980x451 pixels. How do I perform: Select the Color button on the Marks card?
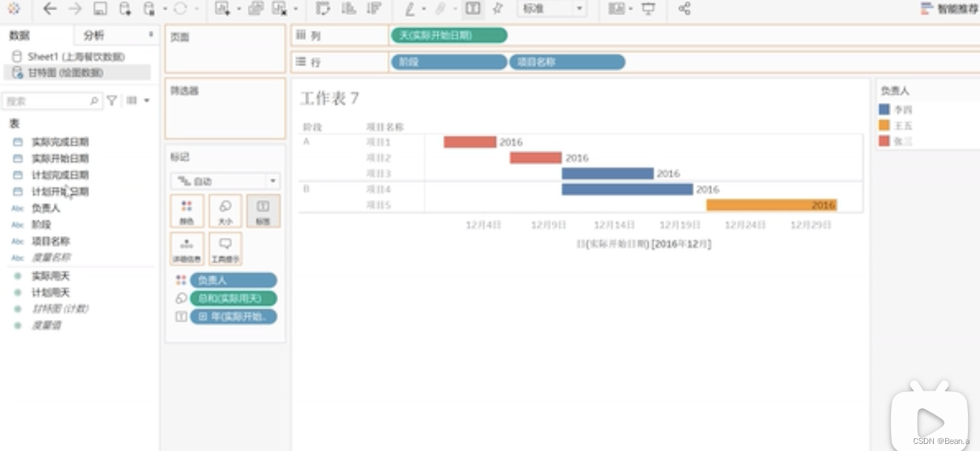[187, 211]
